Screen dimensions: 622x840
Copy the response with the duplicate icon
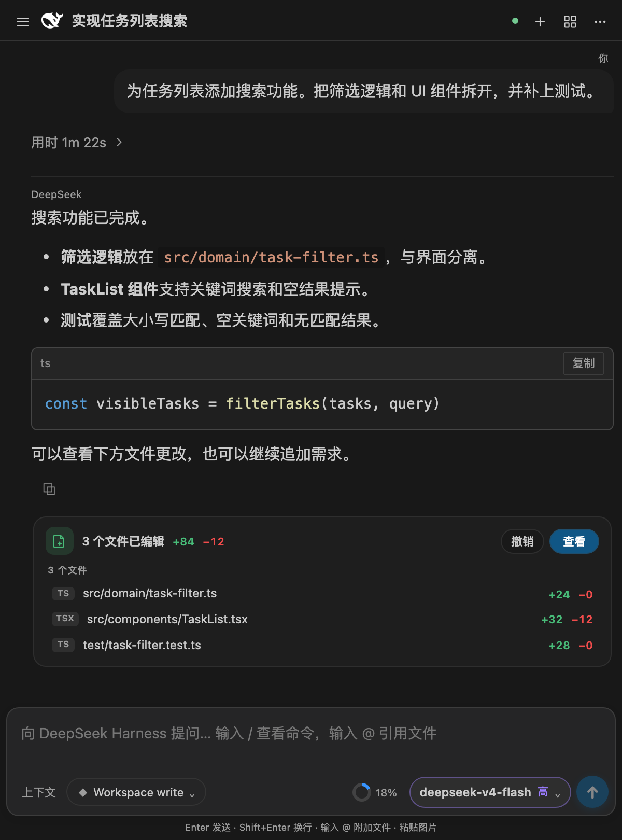click(49, 489)
